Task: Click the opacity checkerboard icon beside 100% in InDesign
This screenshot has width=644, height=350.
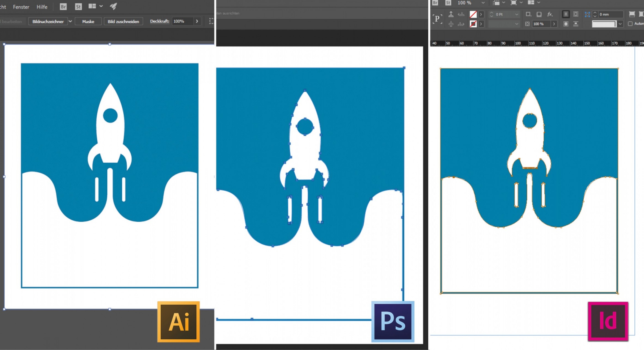Action: [x=528, y=24]
